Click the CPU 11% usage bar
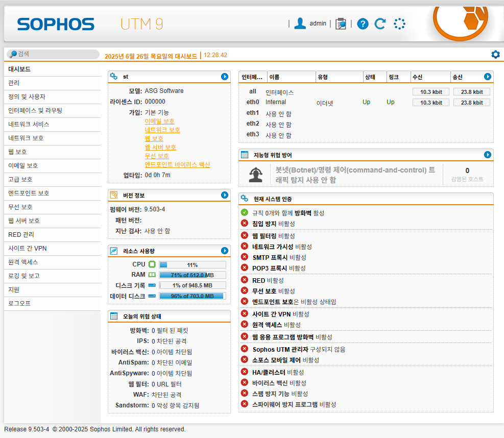The image size is (504, 438). coord(193,265)
